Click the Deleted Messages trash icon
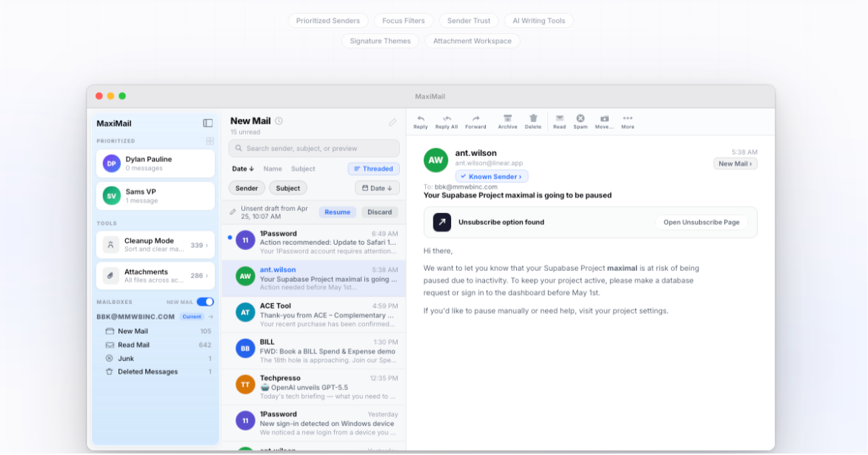Image resolution: width=868 pixels, height=455 pixels. point(109,371)
